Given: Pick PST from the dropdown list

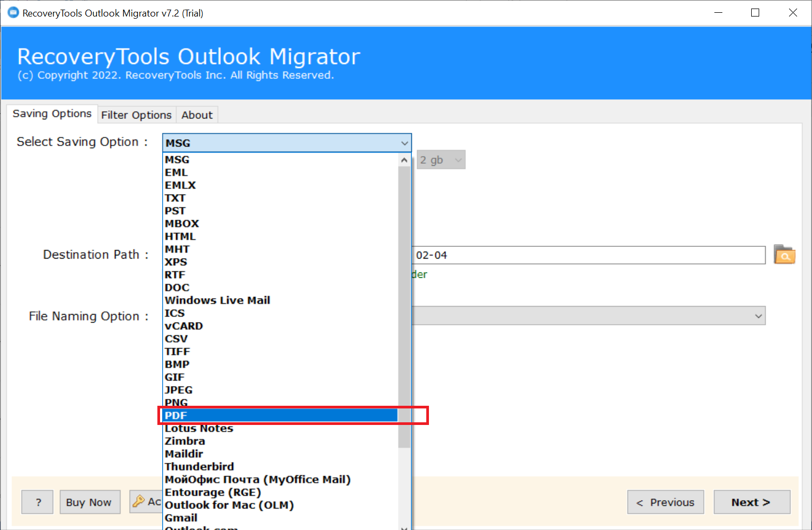Looking at the screenshot, I should coord(280,211).
